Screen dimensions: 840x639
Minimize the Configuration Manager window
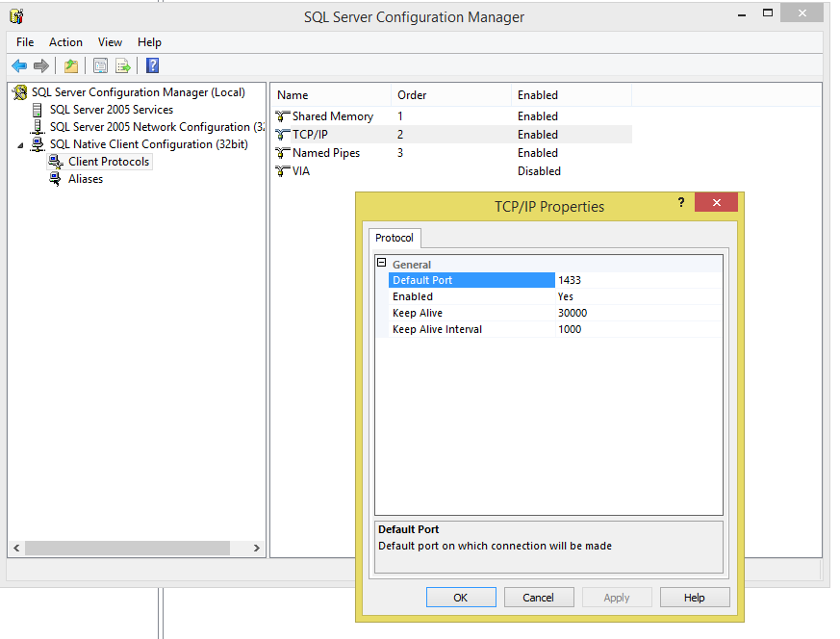pos(742,14)
